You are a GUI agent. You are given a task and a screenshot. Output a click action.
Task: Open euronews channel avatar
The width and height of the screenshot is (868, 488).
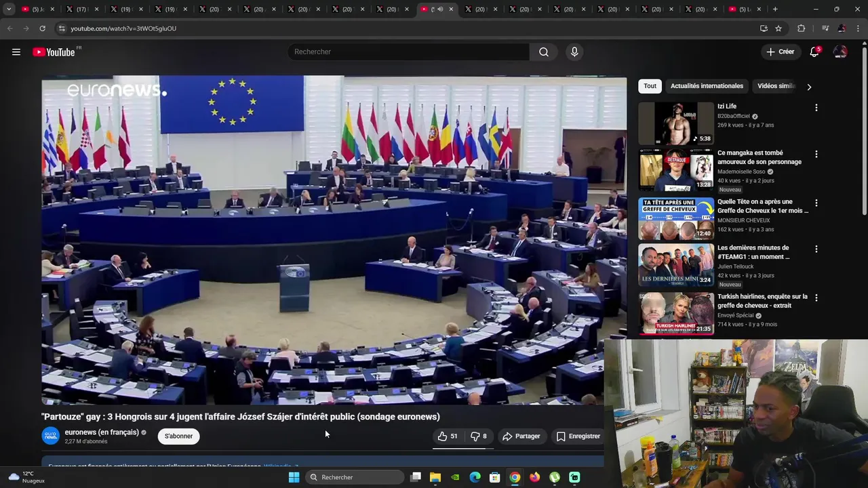click(51, 436)
